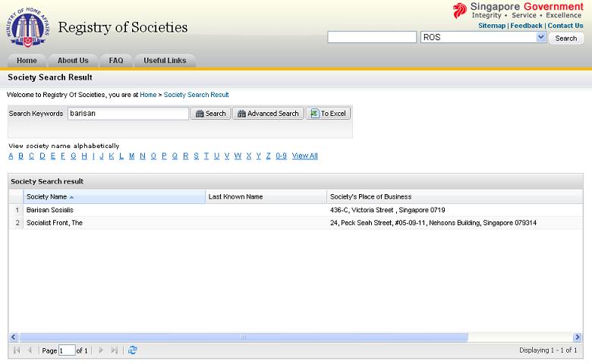The image size is (592, 364).
Task: Filter societies by letter Z
Action: coord(268,155)
